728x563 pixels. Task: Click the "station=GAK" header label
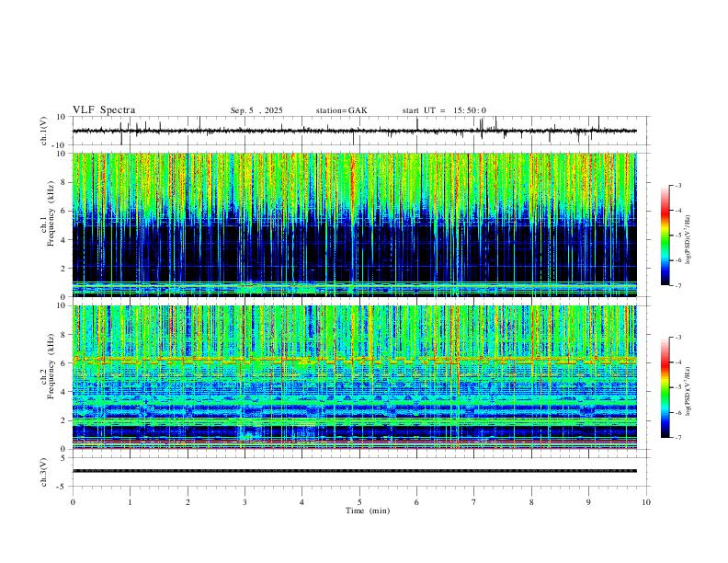(x=341, y=110)
